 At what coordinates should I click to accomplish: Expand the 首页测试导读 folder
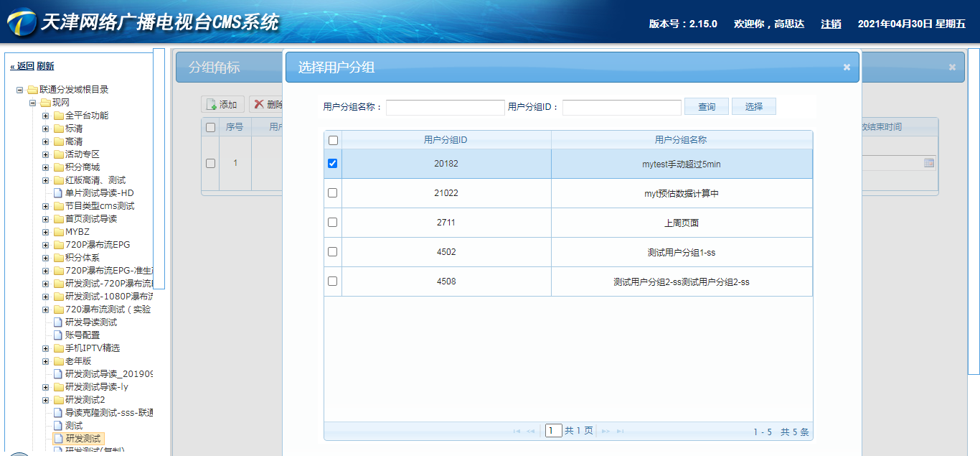(46, 219)
